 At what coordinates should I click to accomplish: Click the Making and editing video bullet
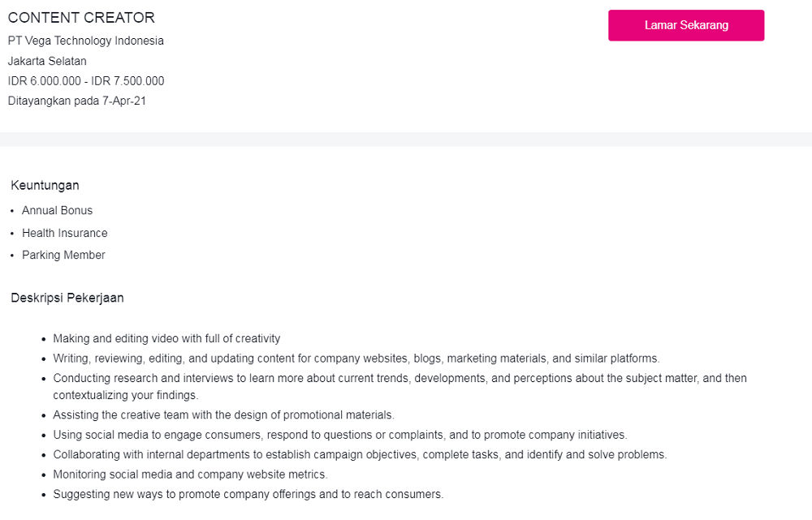166,339
